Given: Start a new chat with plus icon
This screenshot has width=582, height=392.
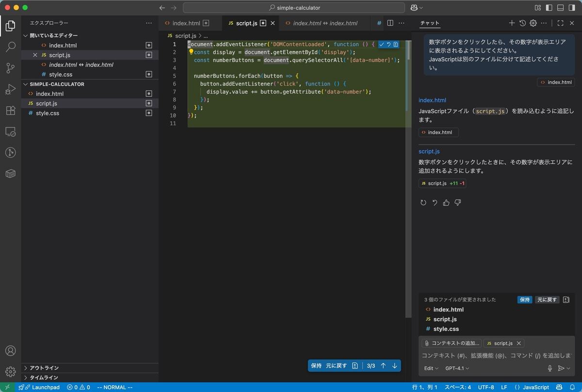Looking at the screenshot, I should (x=512, y=23).
